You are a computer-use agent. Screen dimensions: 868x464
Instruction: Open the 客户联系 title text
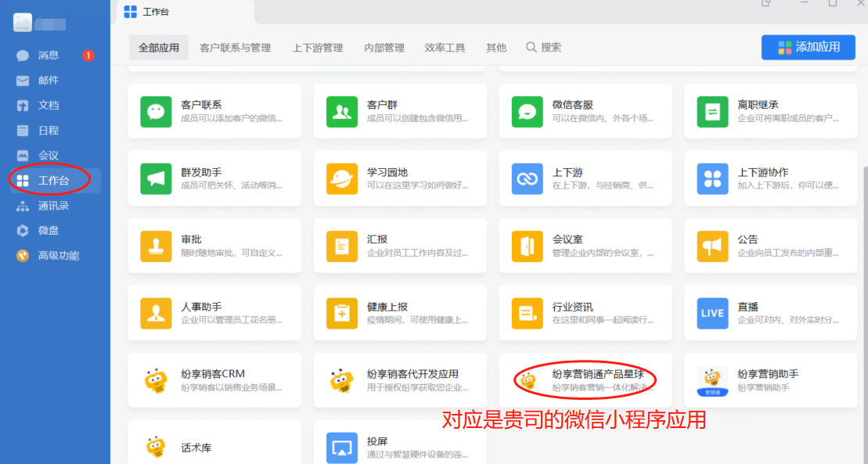(x=201, y=105)
